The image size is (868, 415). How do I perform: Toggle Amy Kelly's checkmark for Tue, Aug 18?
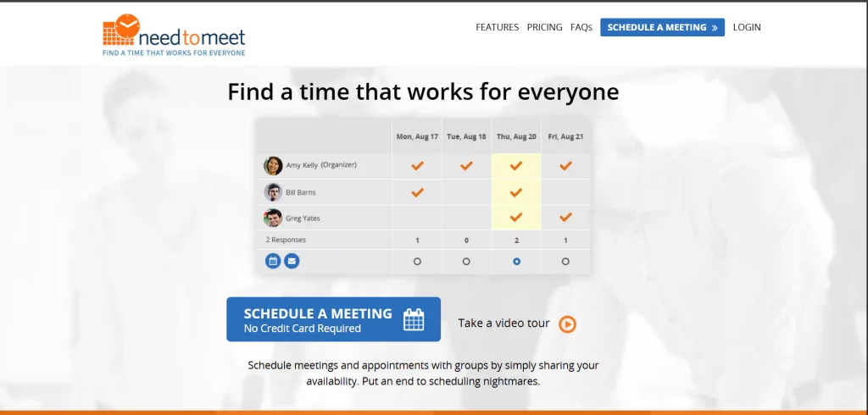[466, 166]
